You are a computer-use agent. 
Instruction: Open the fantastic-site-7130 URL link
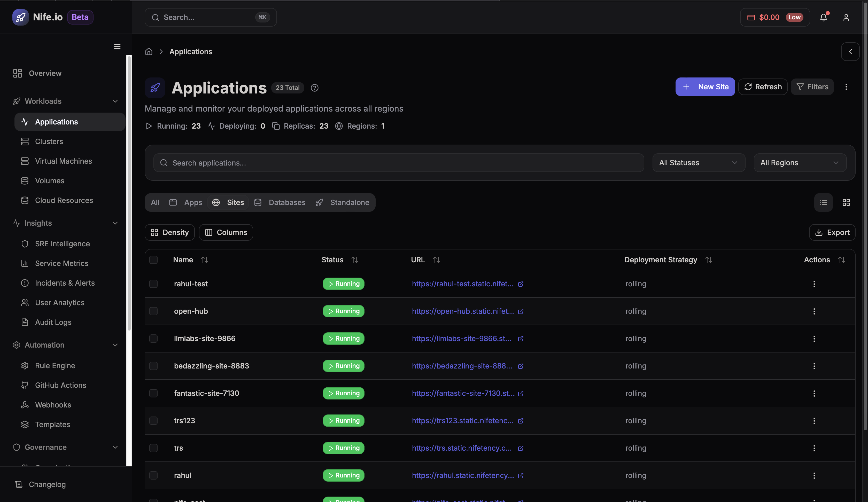point(463,393)
